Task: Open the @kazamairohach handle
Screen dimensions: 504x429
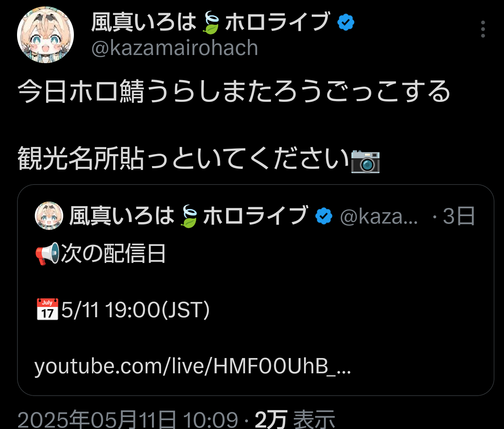Action: [174, 48]
